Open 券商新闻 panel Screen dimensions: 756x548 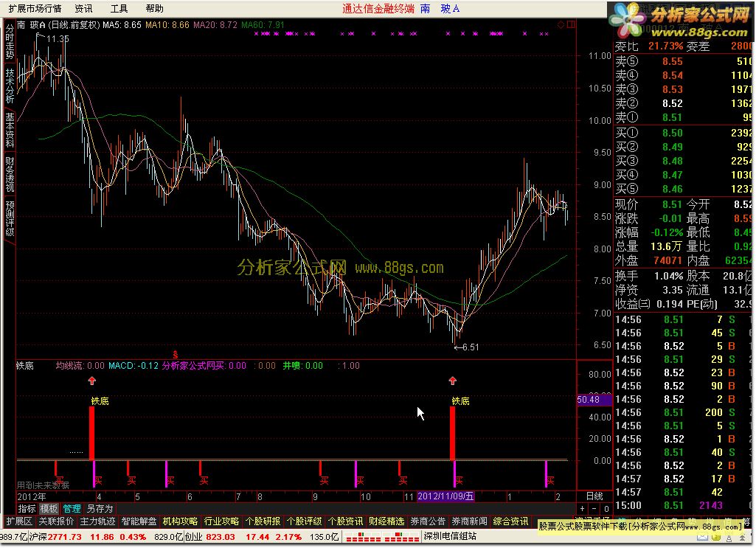470,521
